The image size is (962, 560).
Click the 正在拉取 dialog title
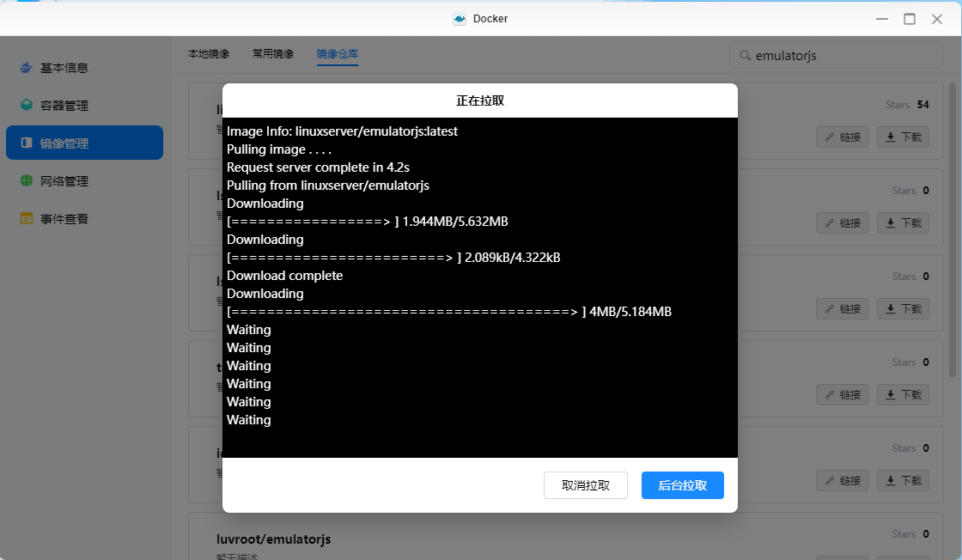[480, 100]
